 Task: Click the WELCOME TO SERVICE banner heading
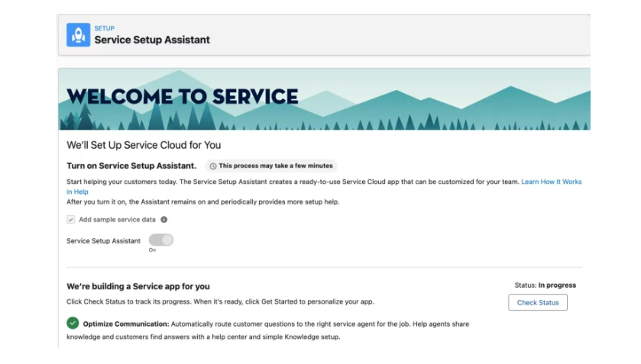pyautogui.click(x=183, y=97)
